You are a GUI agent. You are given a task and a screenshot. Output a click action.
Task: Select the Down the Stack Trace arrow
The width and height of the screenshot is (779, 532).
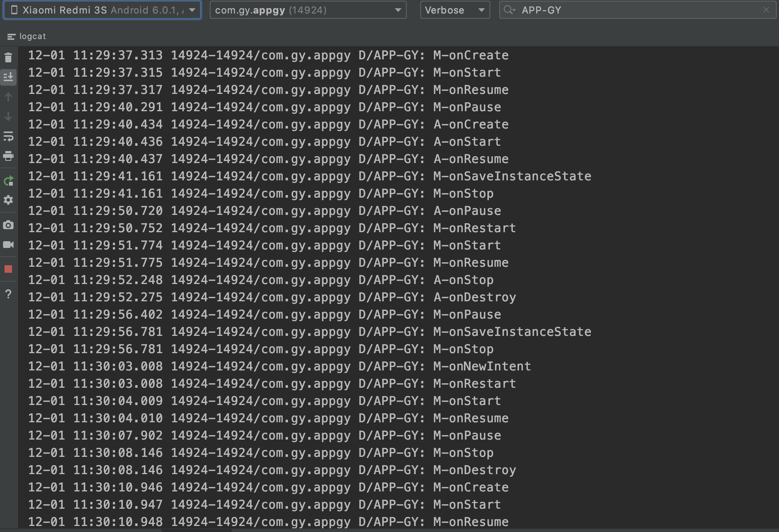click(x=8, y=117)
